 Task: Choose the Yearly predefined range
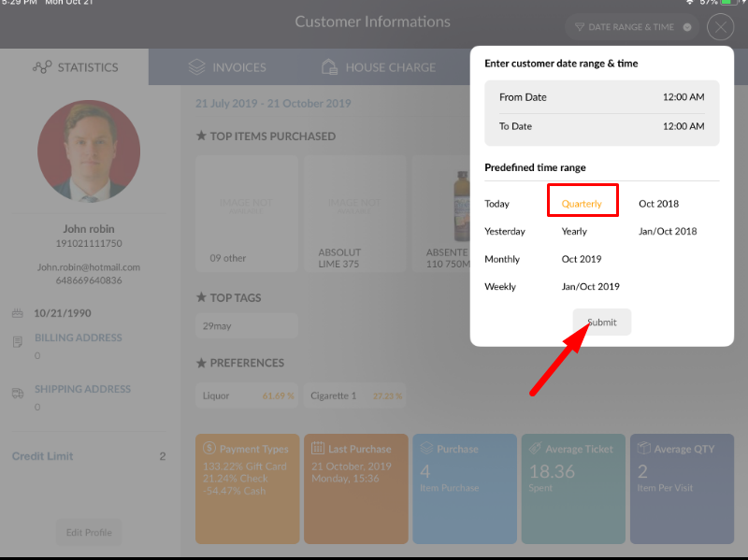(x=574, y=232)
